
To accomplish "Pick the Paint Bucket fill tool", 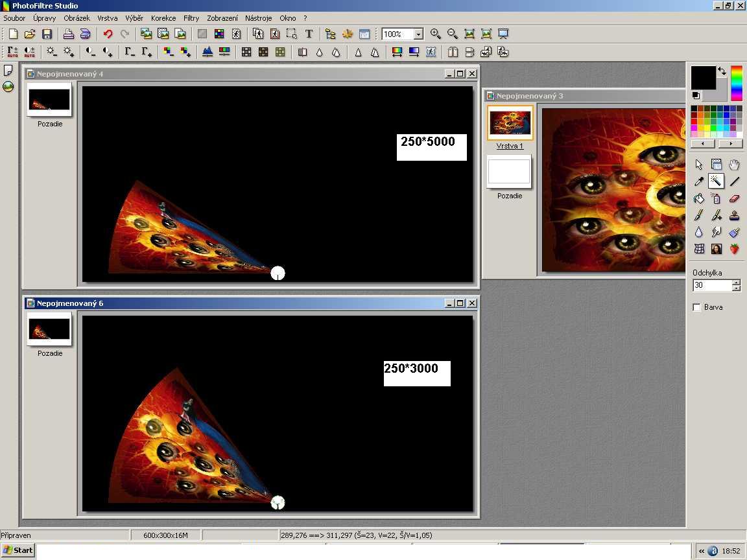I will click(699, 199).
